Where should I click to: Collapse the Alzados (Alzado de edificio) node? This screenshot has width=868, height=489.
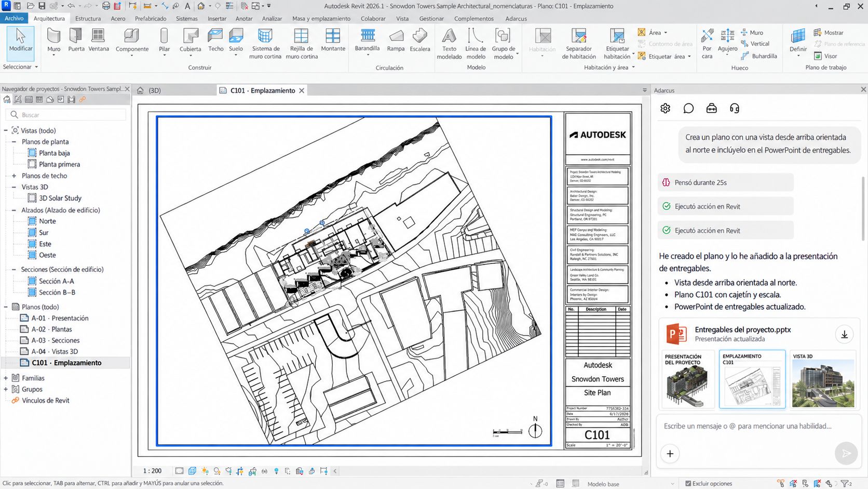[14, 210]
